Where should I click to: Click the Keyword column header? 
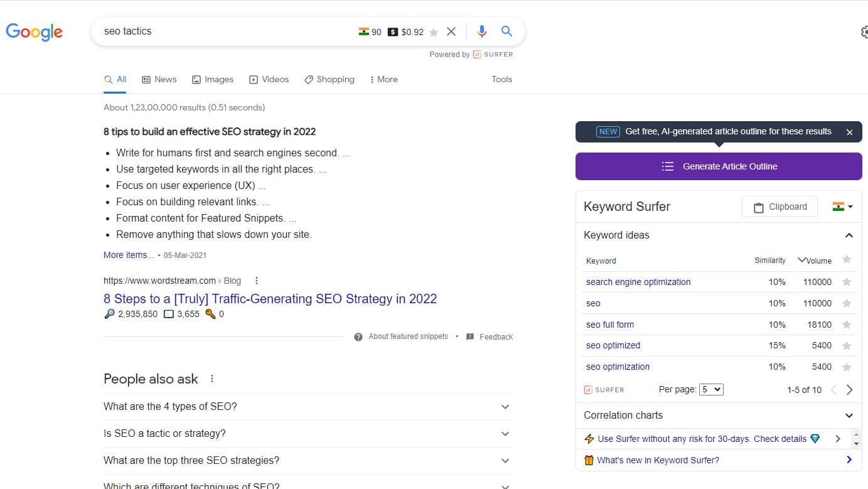601,261
